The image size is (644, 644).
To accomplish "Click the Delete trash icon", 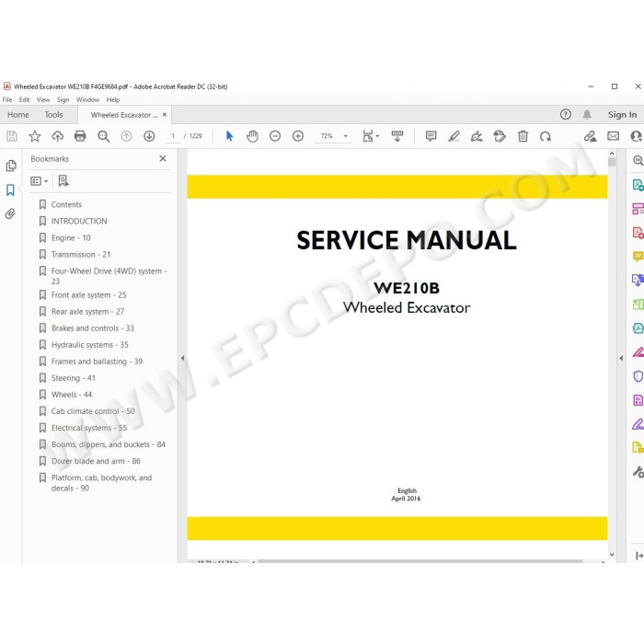I will pyautogui.click(x=523, y=136).
